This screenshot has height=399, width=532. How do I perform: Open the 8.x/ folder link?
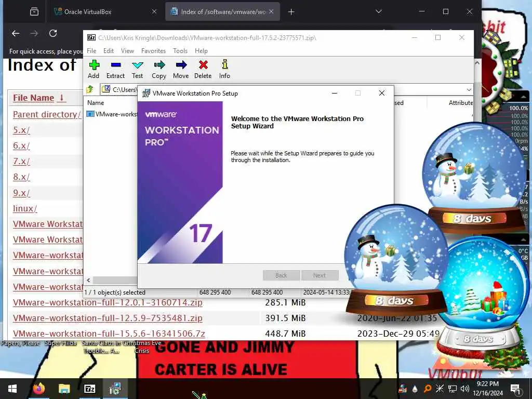(21, 177)
